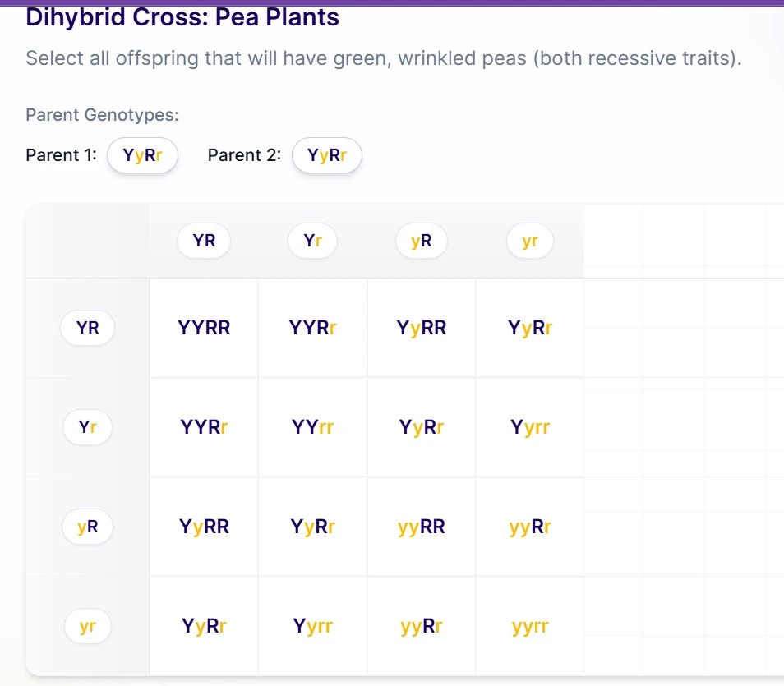The width and height of the screenshot is (784, 686).
Task: Toggle the Yyrr cell in the bottom row
Action: tap(312, 625)
